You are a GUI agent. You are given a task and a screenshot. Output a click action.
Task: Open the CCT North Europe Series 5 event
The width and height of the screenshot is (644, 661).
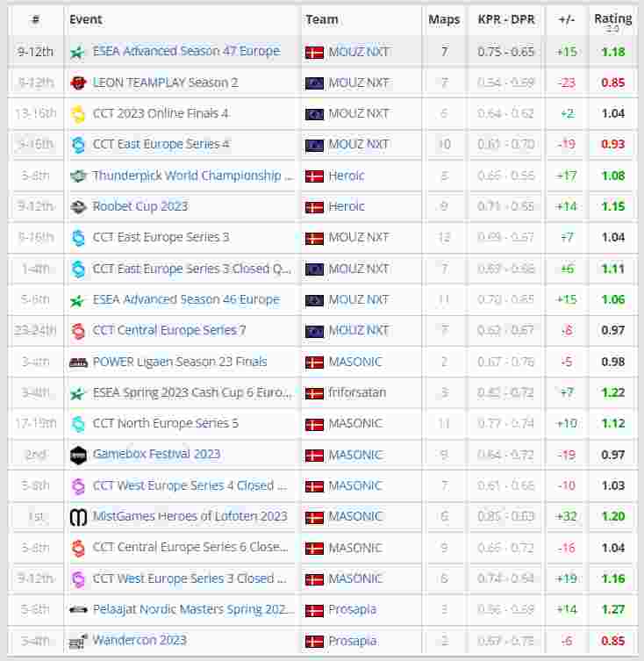(165, 423)
